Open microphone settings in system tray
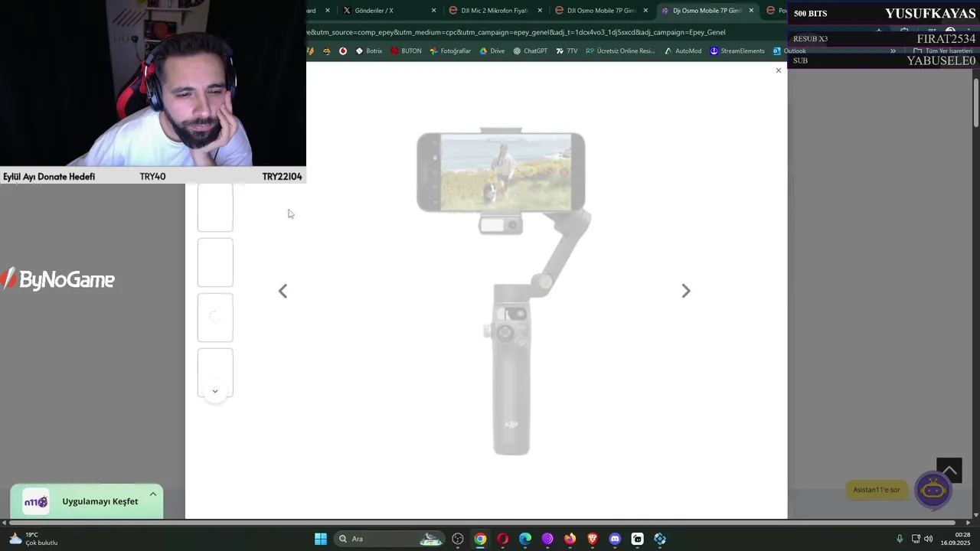Image resolution: width=980 pixels, height=551 pixels. 900,539
